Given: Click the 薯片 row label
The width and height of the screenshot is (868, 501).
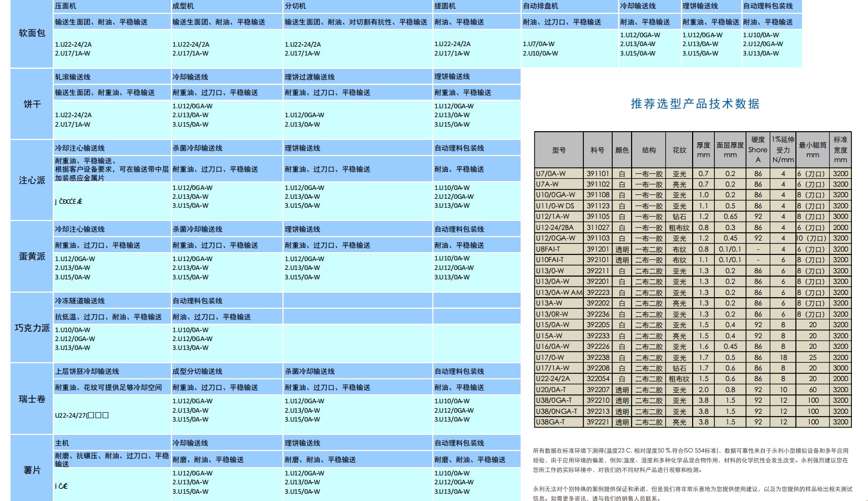Looking at the screenshot, I should tap(32, 470).
